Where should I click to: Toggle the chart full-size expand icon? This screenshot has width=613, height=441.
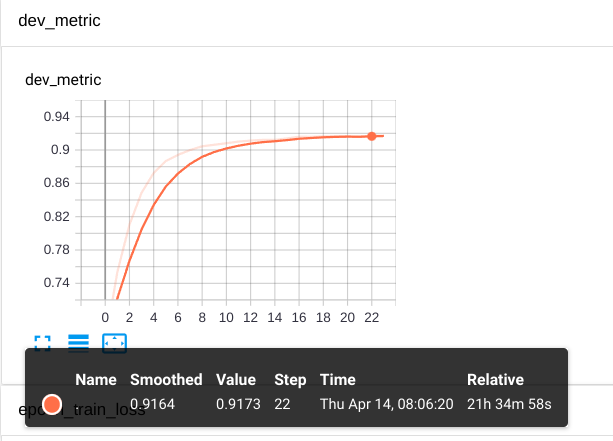point(42,343)
